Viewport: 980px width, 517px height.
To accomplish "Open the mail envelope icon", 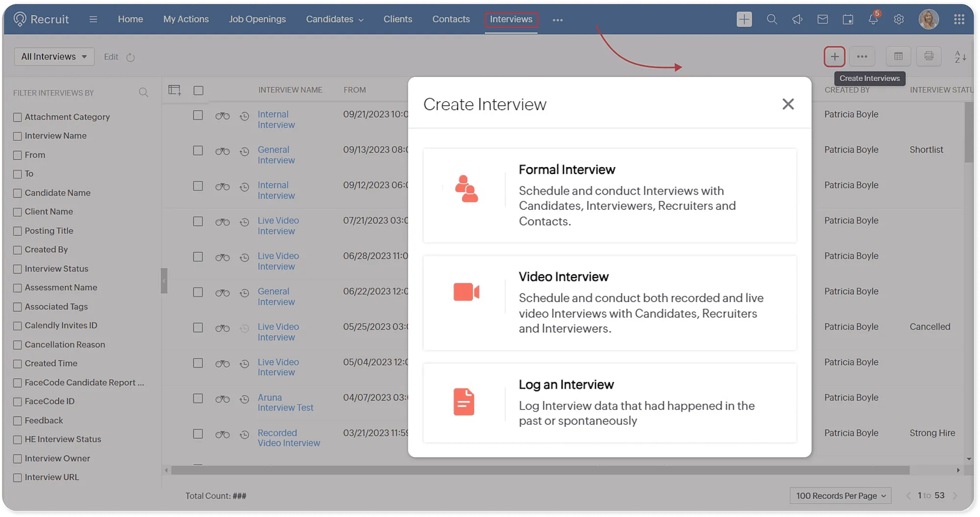I will [823, 20].
